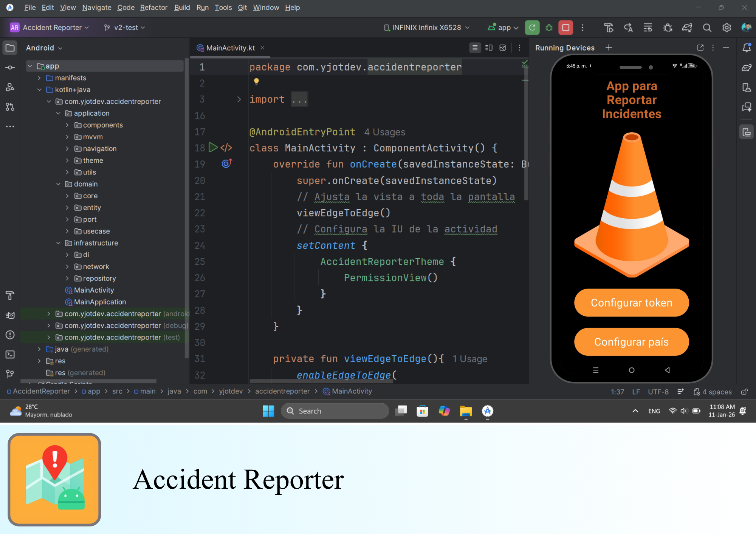Click the Rerun app button
The width and height of the screenshot is (756, 534).
point(532,28)
